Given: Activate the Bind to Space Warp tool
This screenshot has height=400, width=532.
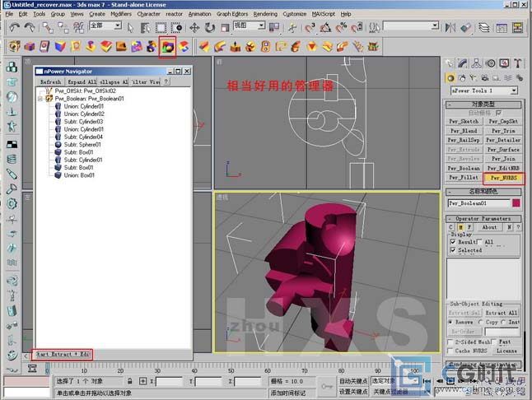Looking at the screenshot, I should tap(78, 27).
